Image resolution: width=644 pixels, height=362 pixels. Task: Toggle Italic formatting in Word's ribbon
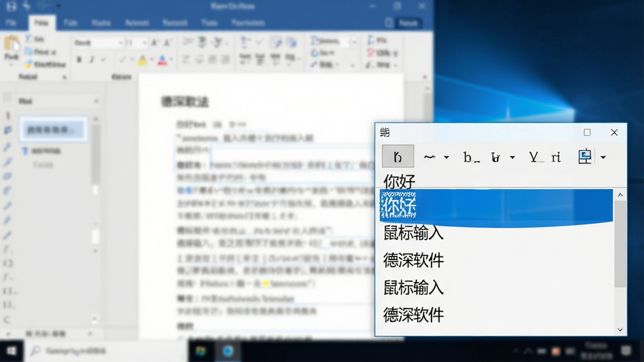click(92, 60)
